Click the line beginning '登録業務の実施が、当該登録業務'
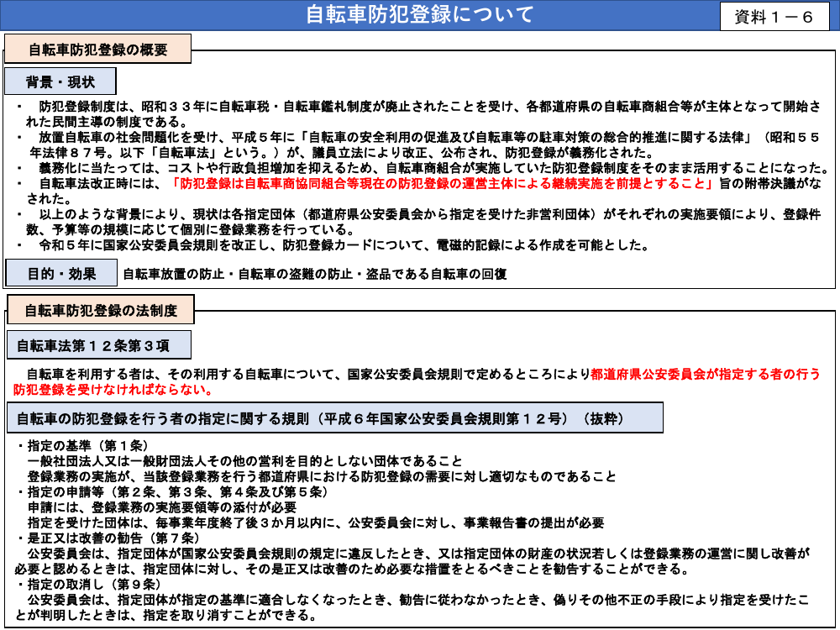This screenshot has width=840, height=630. [x=322, y=476]
